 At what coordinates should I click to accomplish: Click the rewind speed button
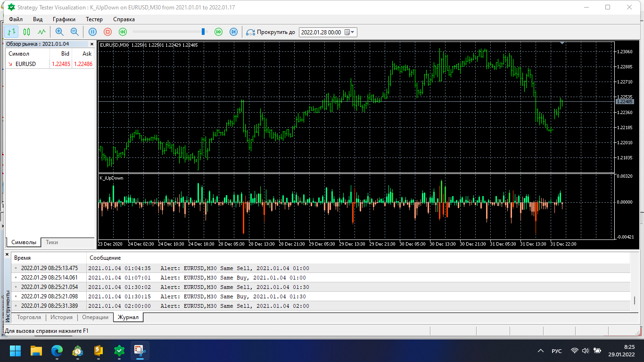click(123, 32)
